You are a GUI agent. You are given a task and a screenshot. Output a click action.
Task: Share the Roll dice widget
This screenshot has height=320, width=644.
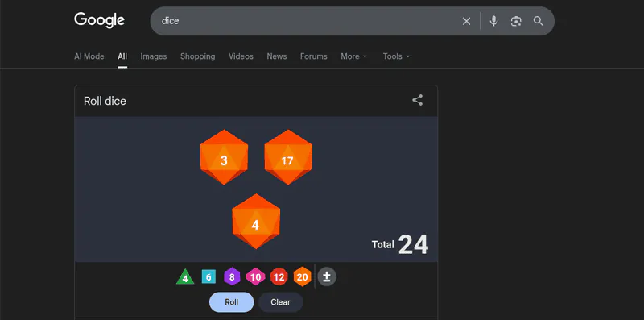coord(417,100)
